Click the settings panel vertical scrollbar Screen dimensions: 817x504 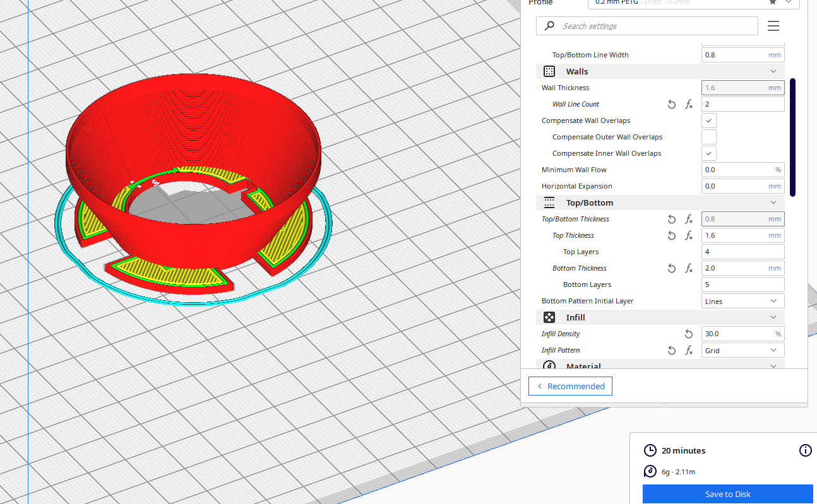[x=792, y=138]
